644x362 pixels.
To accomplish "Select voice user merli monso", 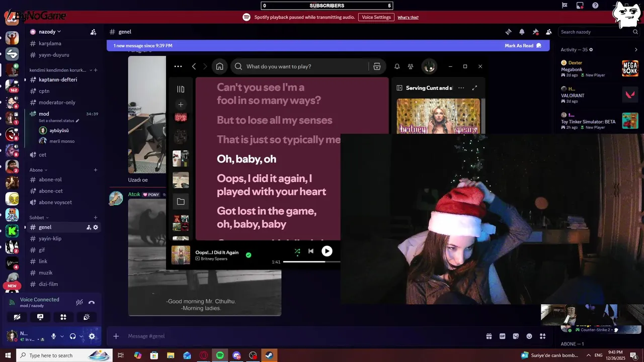I will [x=63, y=141].
